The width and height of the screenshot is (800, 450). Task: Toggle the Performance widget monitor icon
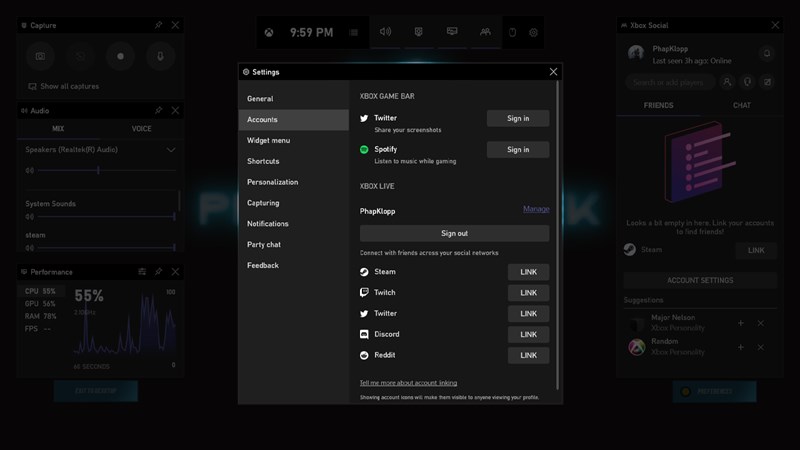452,32
